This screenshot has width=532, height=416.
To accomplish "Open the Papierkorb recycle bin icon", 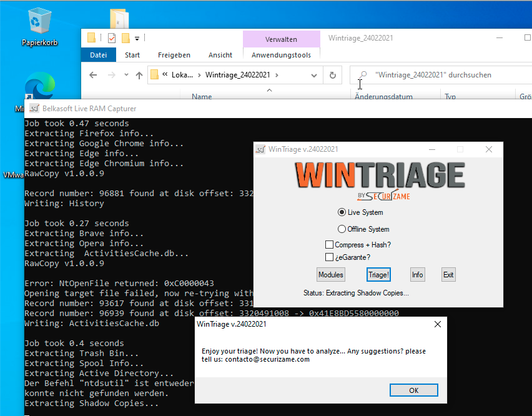I will (x=40, y=27).
